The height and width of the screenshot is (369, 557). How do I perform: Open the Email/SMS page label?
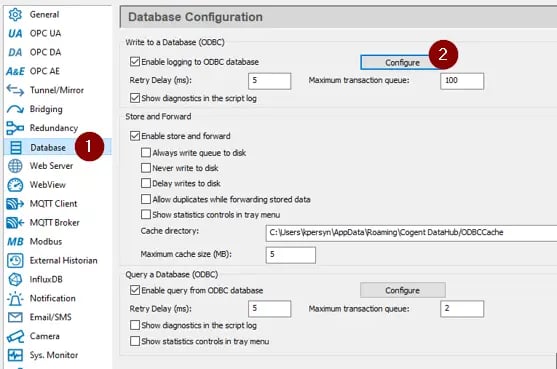51,317
